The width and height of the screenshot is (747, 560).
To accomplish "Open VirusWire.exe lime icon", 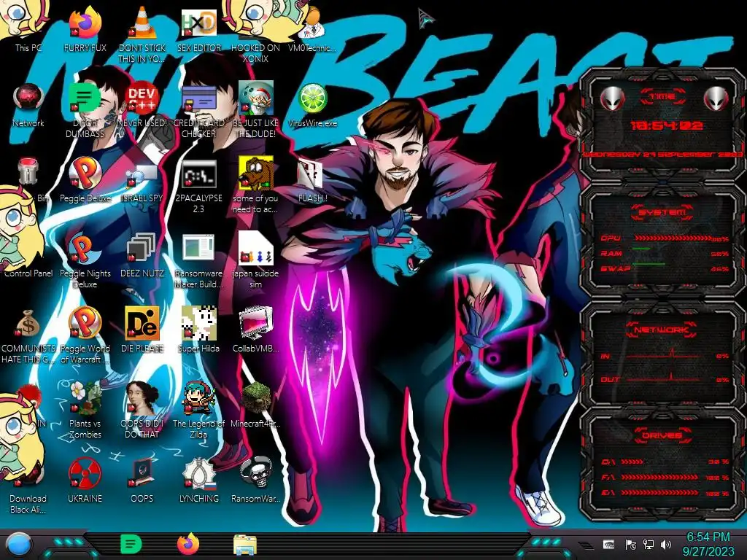I will click(x=312, y=105).
